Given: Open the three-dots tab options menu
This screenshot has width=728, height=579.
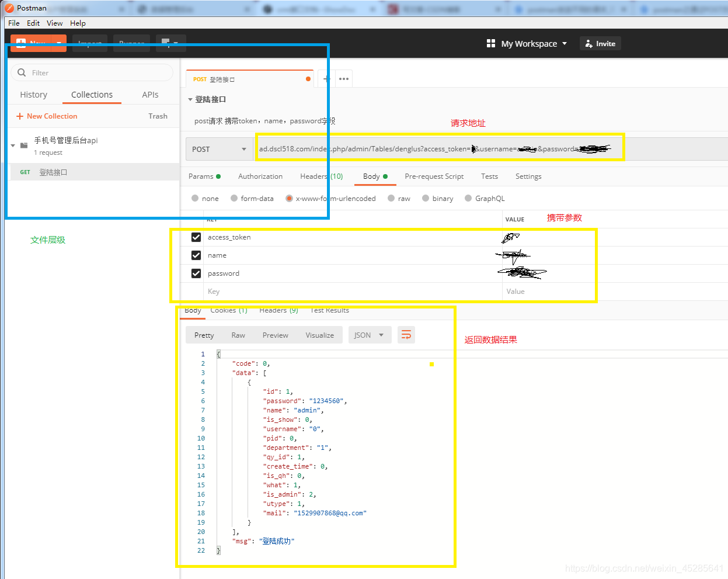Looking at the screenshot, I should (x=344, y=79).
